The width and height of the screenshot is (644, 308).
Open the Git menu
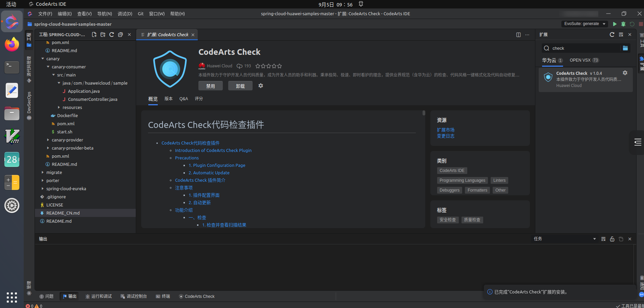click(141, 14)
